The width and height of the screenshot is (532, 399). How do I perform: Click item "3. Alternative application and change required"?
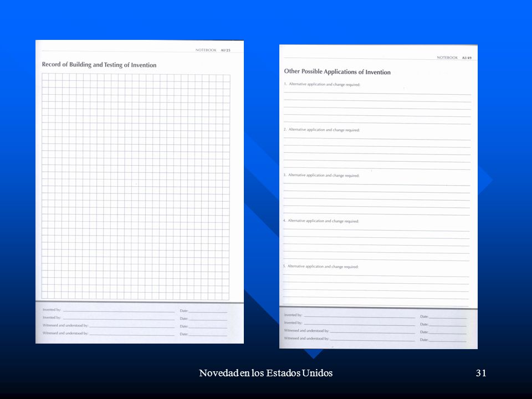coord(321,175)
